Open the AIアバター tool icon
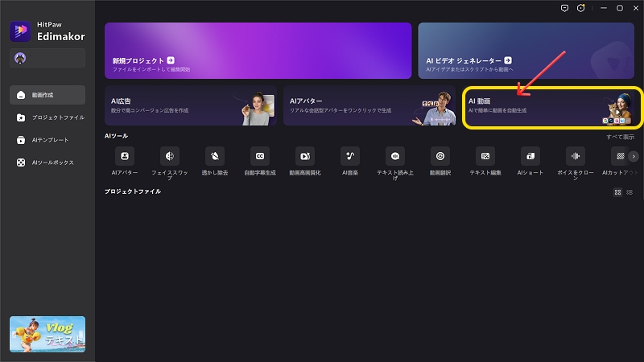The image size is (644, 362). coord(125,156)
